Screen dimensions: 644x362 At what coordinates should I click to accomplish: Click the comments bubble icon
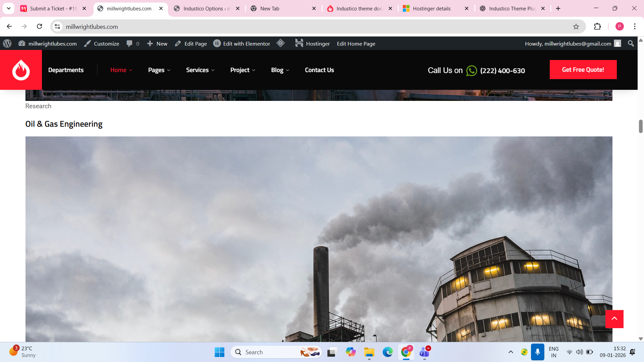[129, 44]
